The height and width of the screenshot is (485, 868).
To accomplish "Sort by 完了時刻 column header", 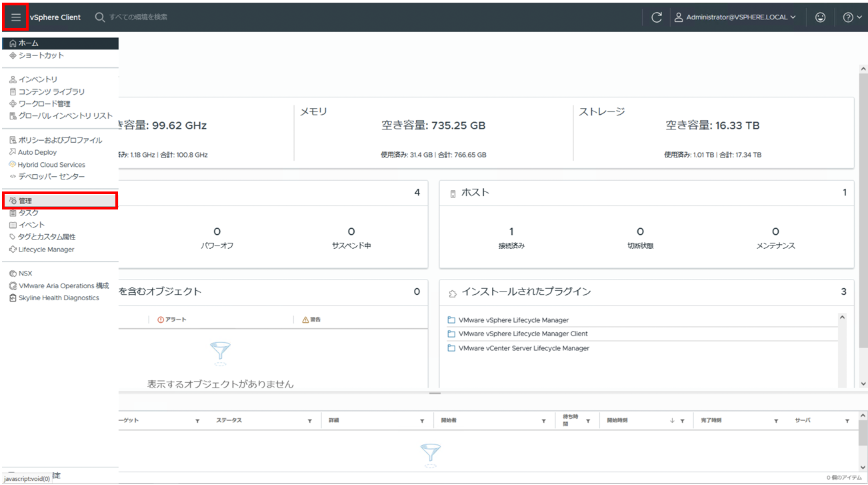I will (711, 421).
